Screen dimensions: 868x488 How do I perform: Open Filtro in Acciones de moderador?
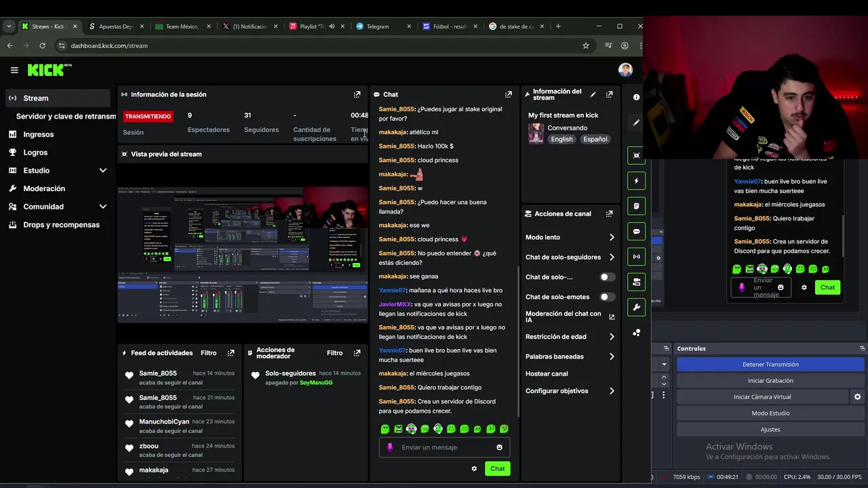coord(334,353)
